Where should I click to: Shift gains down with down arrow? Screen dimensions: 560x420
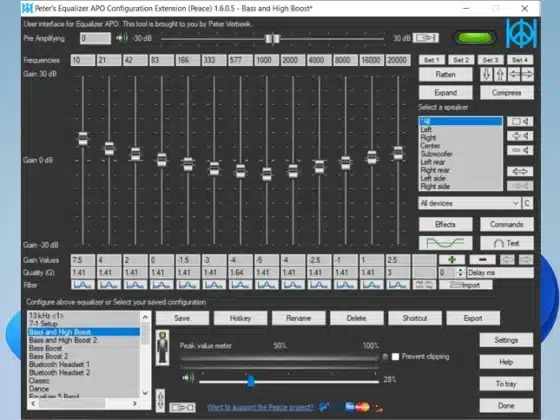pyautogui.click(x=486, y=74)
